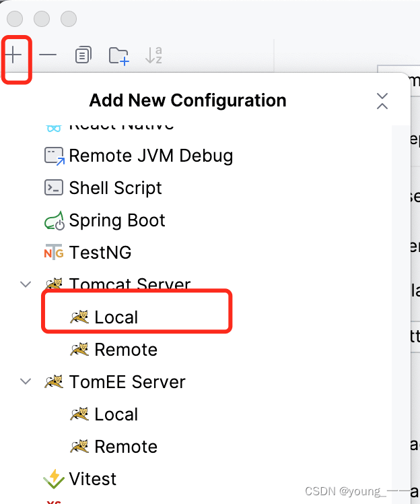Screen dimensions: 420x504
Task: Click the TestNG NG icon
Action: click(x=54, y=252)
